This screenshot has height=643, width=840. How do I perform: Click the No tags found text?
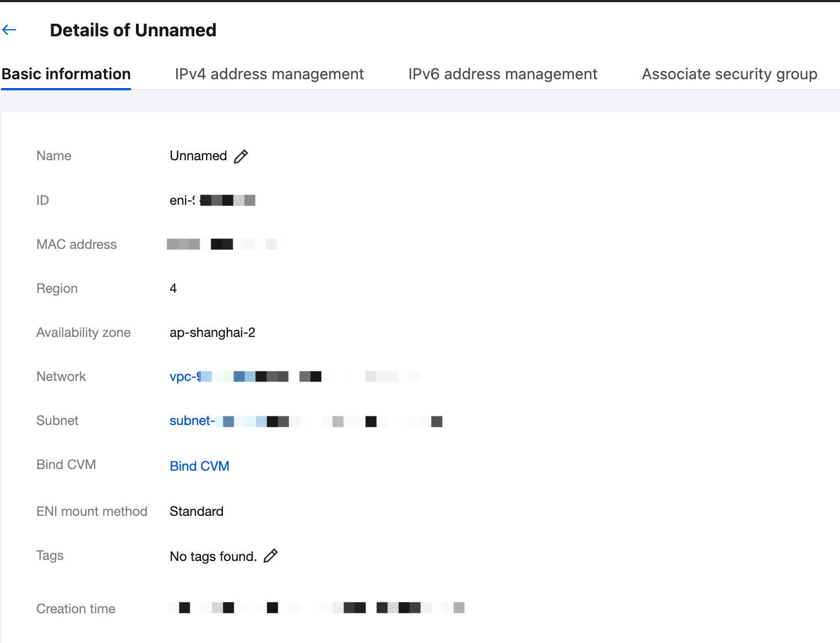tap(213, 557)
